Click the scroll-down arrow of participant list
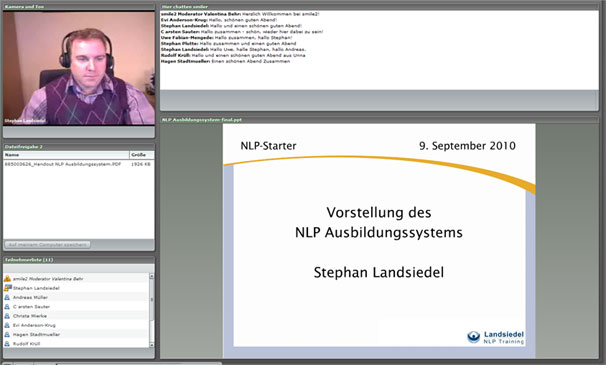This screenshot has width=606, height=365. 152,345
